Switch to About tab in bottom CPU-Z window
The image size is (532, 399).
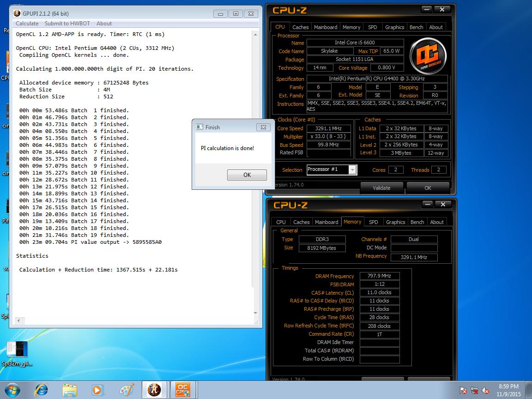click(x=437, y=222)
